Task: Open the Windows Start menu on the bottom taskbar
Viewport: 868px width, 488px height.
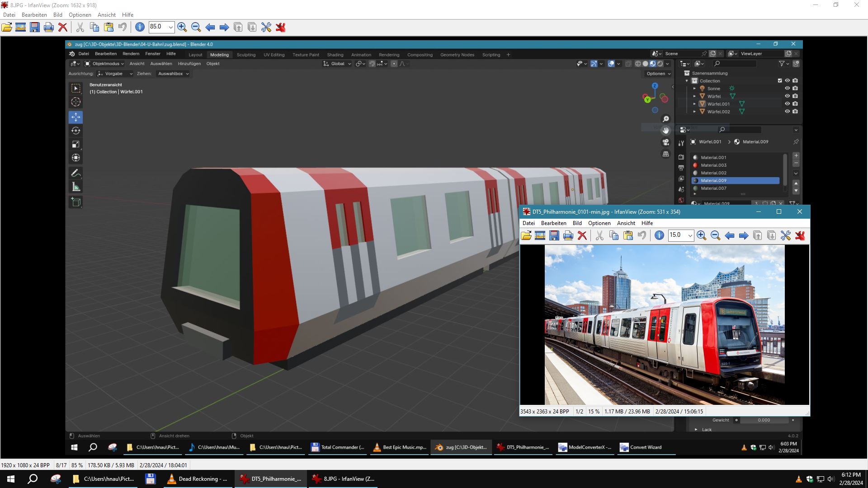Action: click(11, 479)
